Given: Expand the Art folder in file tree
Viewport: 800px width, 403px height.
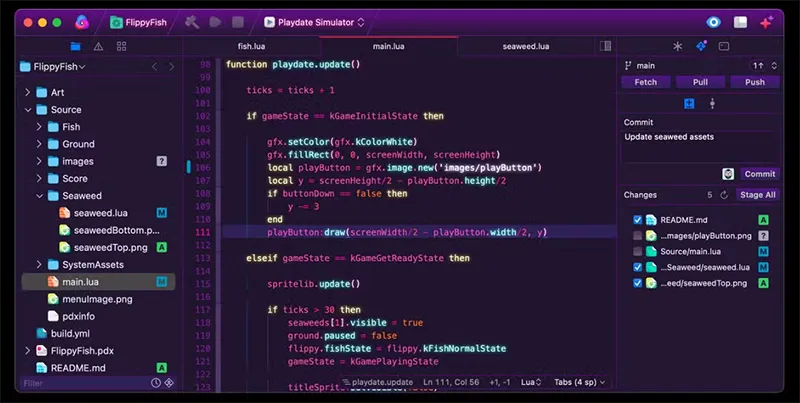Looking at the screenshot, I should tap(28, 93).
